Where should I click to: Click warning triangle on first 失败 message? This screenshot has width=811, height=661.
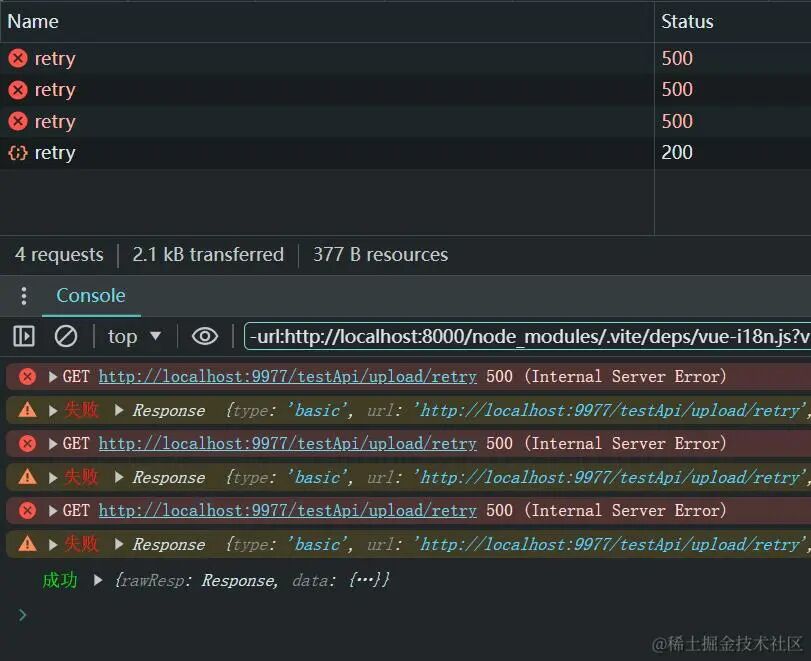(x=27, y=410)
